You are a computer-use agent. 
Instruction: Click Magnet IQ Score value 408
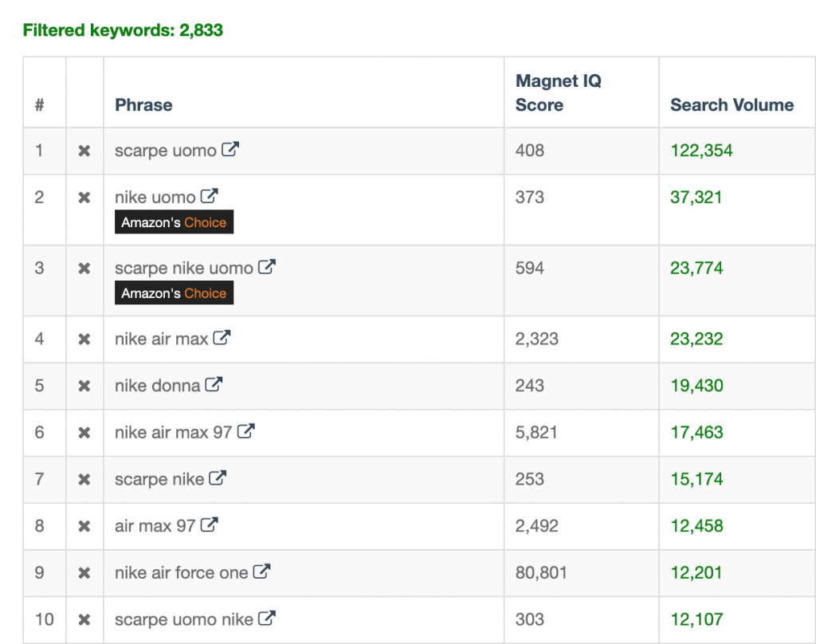tap(530, 151)
